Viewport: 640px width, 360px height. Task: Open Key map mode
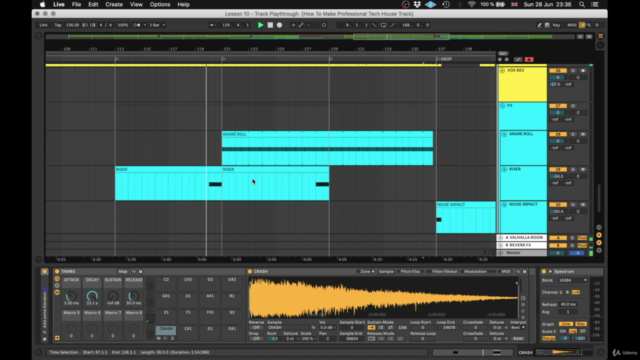(x=556, y=25)
